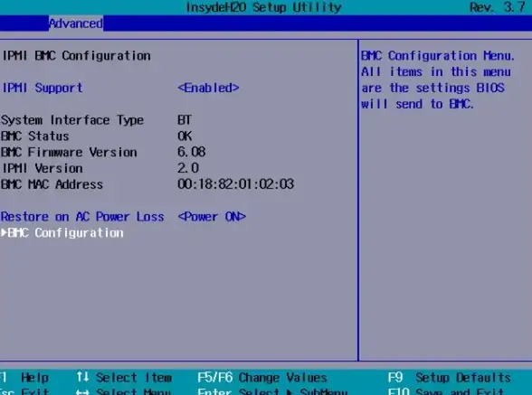
Task: Click BMC Firmware Version label
Action: (x=69, y=152)
